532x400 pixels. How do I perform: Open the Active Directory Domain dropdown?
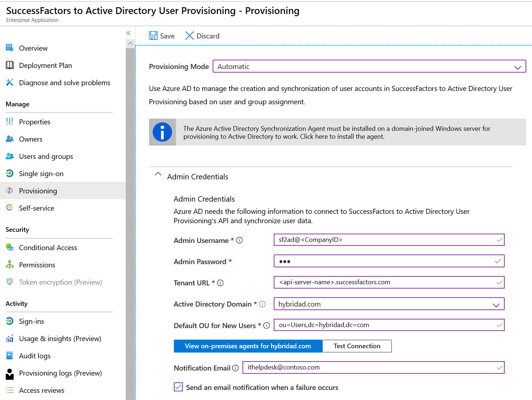tap(389, 304)
